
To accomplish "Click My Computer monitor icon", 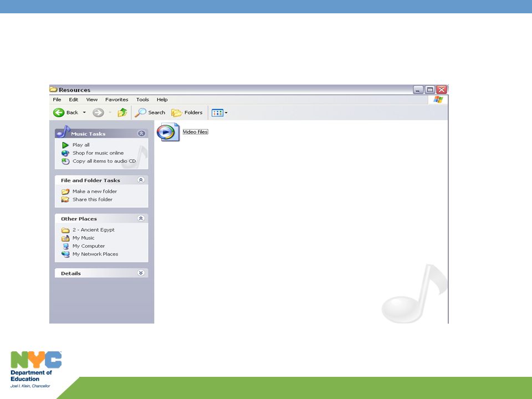I will [65, 246].
